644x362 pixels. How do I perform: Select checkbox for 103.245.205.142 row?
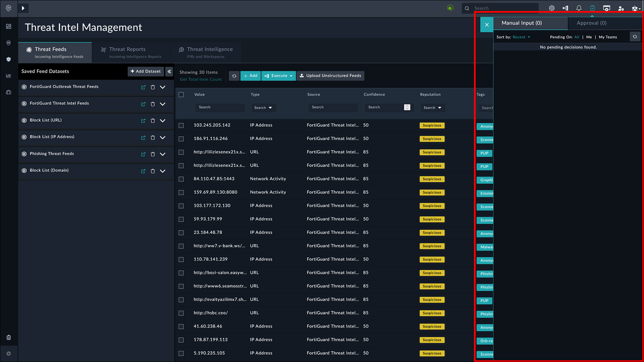(181, 125)
